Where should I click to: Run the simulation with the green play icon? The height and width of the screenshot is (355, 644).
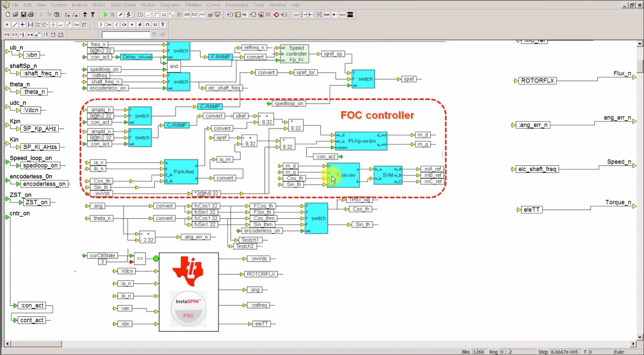tap(105, 15)
